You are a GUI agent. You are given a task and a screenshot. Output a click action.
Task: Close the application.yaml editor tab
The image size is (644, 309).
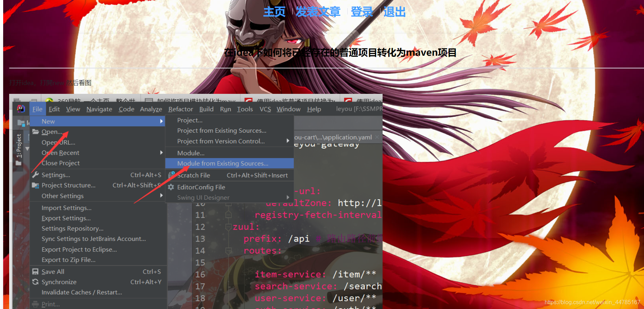pos(377,137)
